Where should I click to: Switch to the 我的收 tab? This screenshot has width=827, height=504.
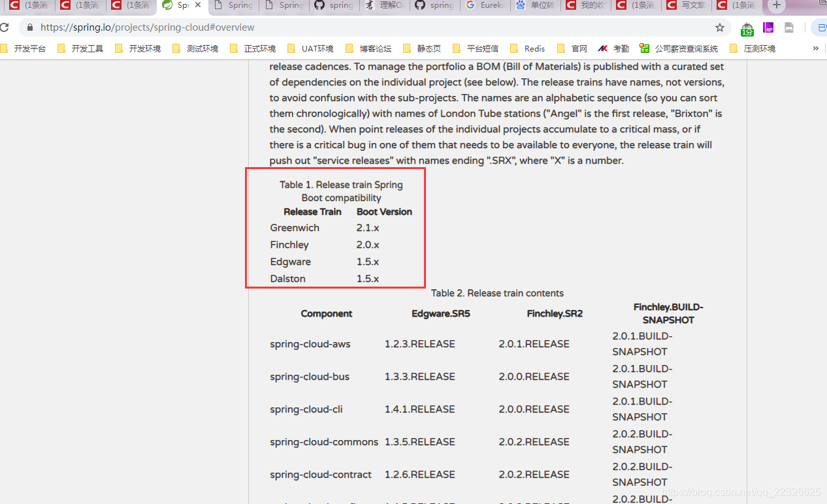[587, 5]
